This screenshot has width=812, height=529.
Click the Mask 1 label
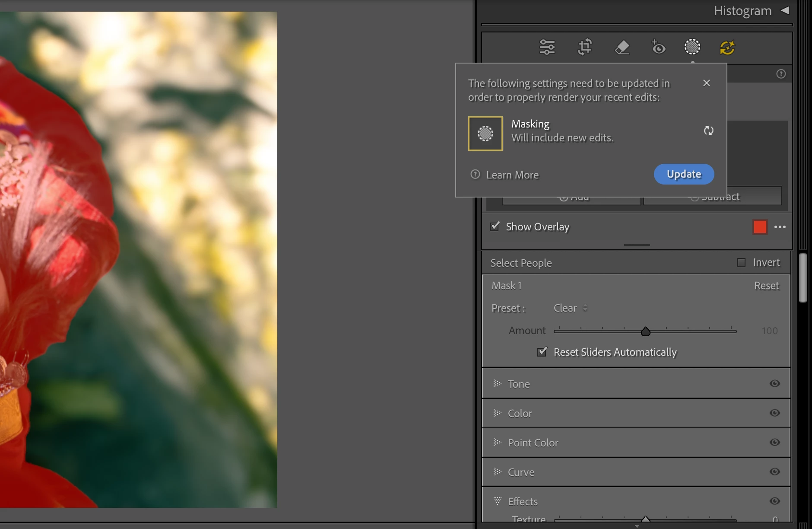click(x=507, y=286)
